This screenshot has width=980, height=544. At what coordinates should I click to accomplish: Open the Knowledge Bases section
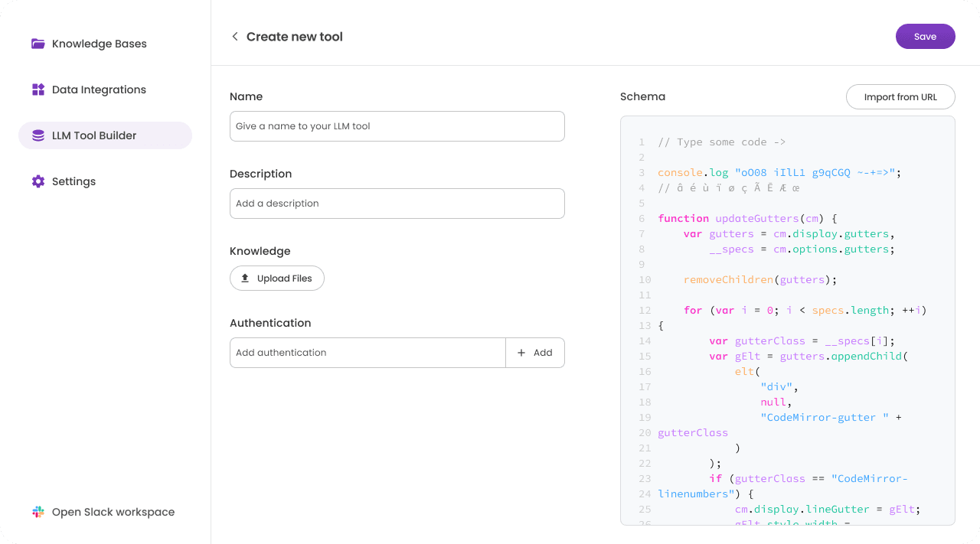pyautogui.click(x=99, y=44)
